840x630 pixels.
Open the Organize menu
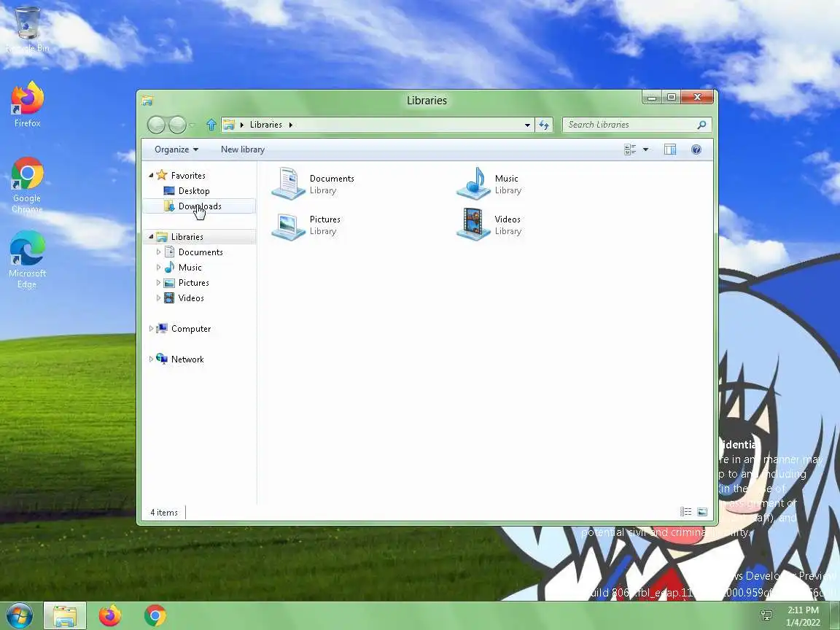tap(176, 149)
